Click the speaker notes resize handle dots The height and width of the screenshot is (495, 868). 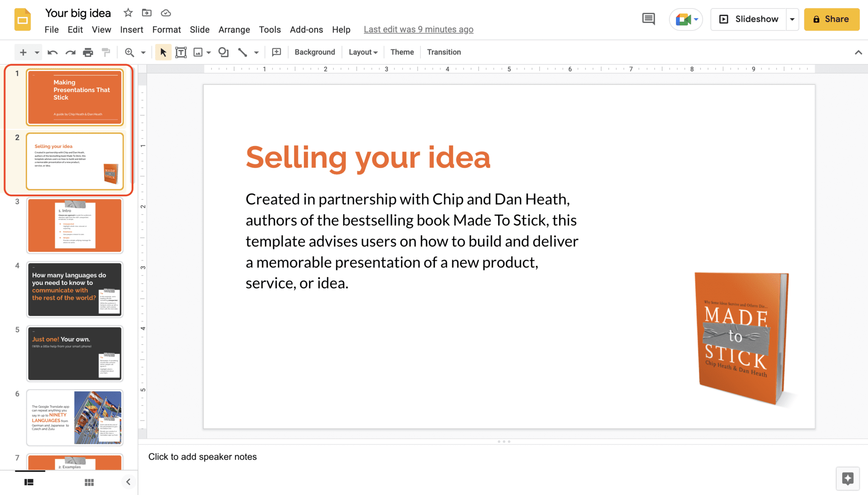[x=504, y=442]
